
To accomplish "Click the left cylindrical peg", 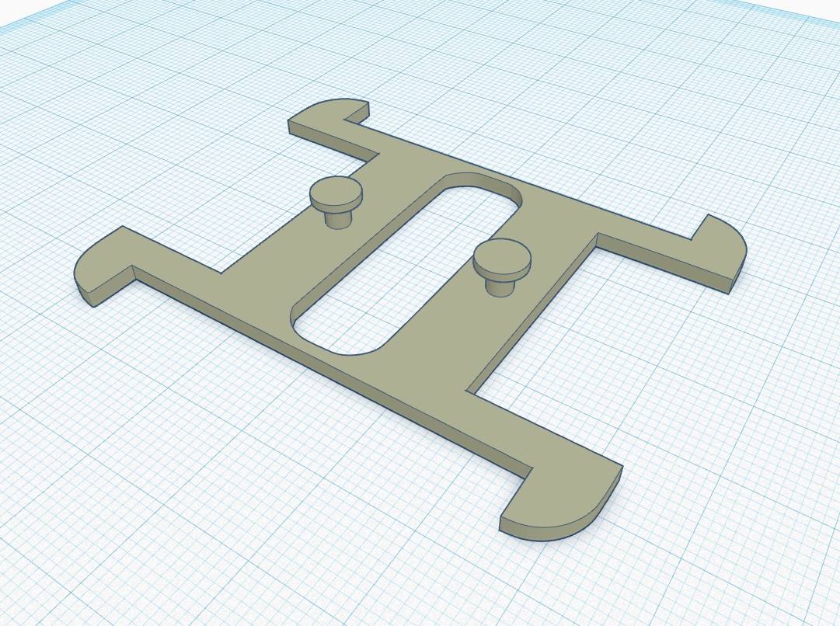I will pos(336,206).
